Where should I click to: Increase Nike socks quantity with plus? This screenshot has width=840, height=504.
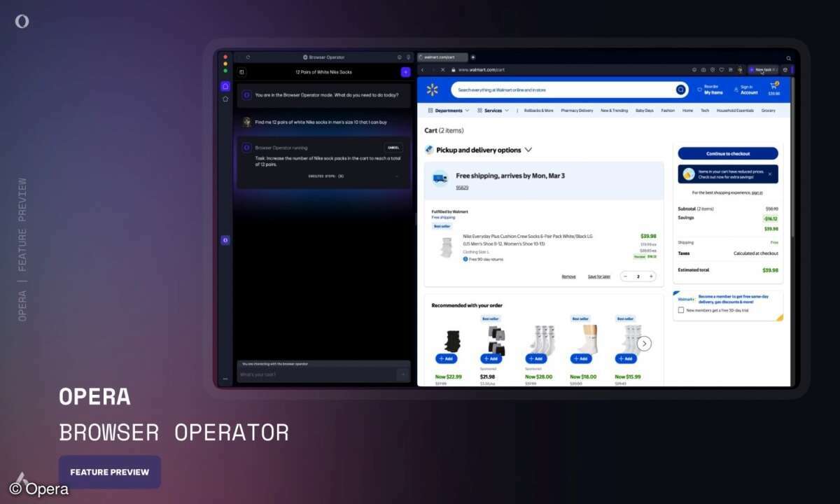click(x=651, y=276)
